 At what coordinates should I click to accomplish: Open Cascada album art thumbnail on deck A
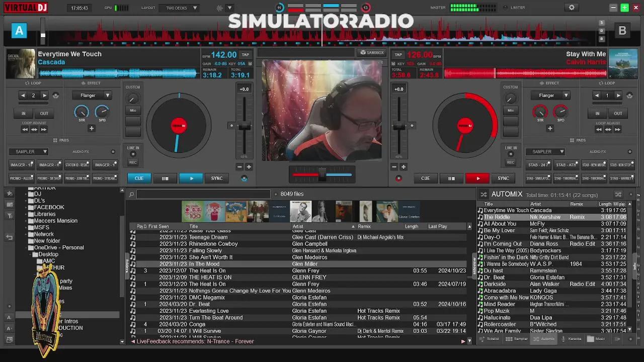point(21,64)
